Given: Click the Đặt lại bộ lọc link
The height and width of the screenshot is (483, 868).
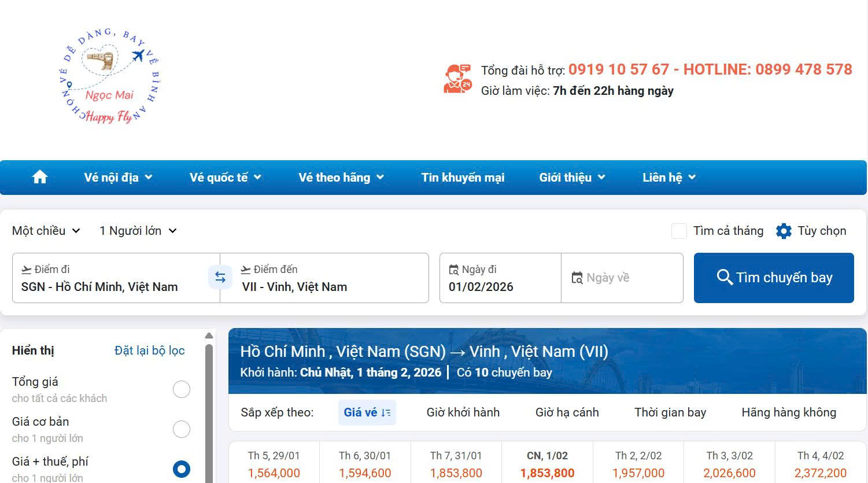Looking at the screenshot, I should coord(149,350).
